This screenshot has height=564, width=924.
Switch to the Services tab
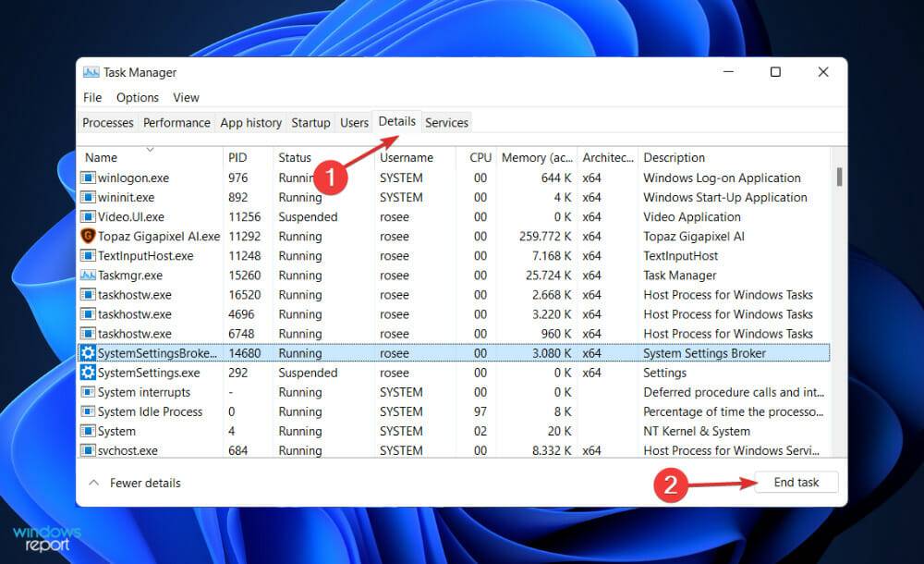click(x=446, y=122)
